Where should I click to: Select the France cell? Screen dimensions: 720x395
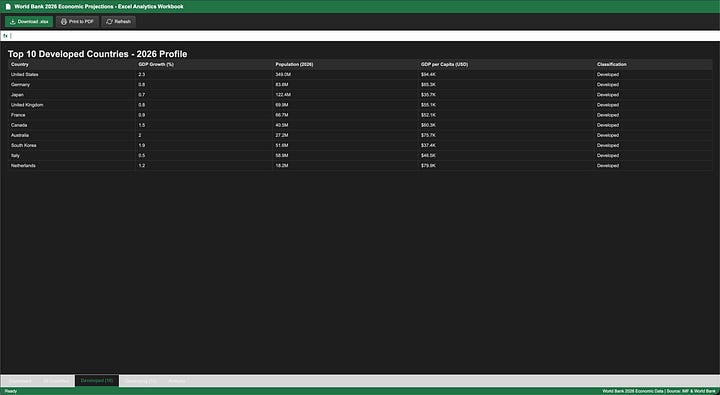[71, 115]
